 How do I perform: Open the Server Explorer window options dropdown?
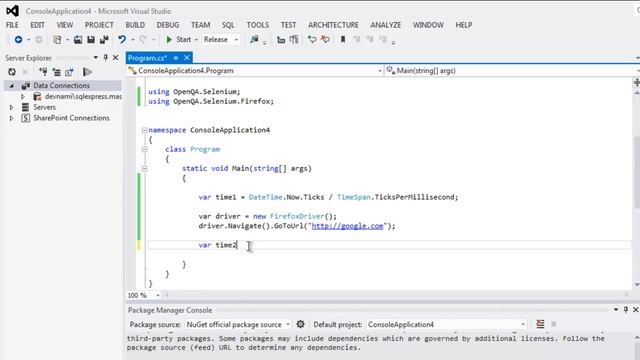(x=96, y=58)
